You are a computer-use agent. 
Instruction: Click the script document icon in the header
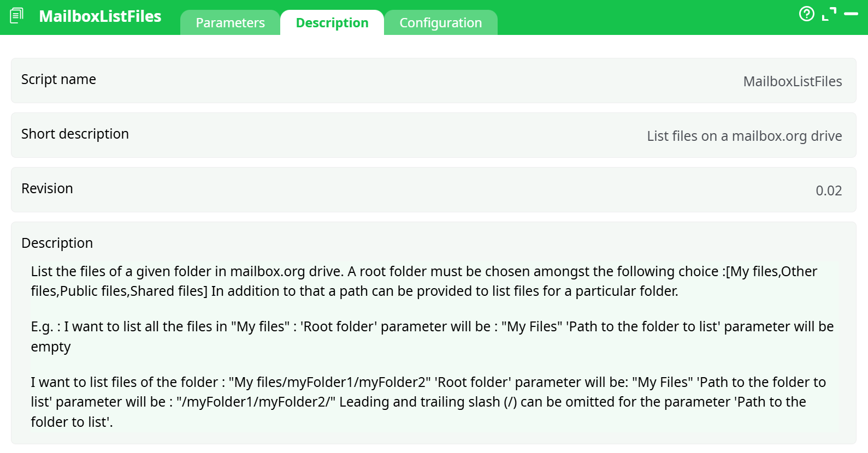click(x=16, y=15)
